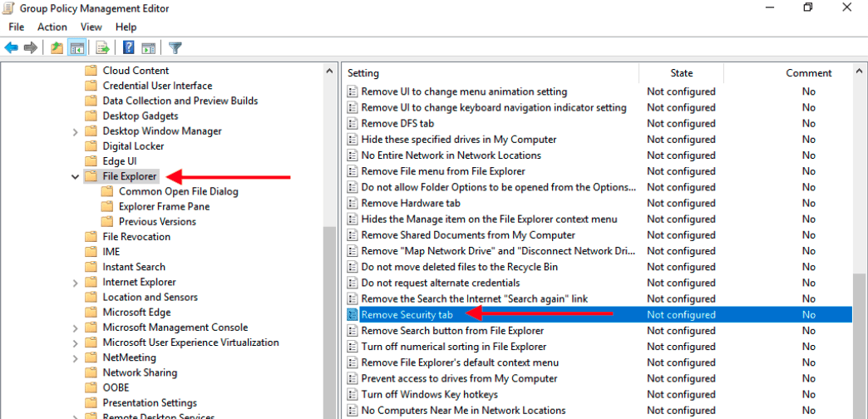868x419 pixels.
Task: Click the Filter funnel toolbar icon
Action: point(175,47)
